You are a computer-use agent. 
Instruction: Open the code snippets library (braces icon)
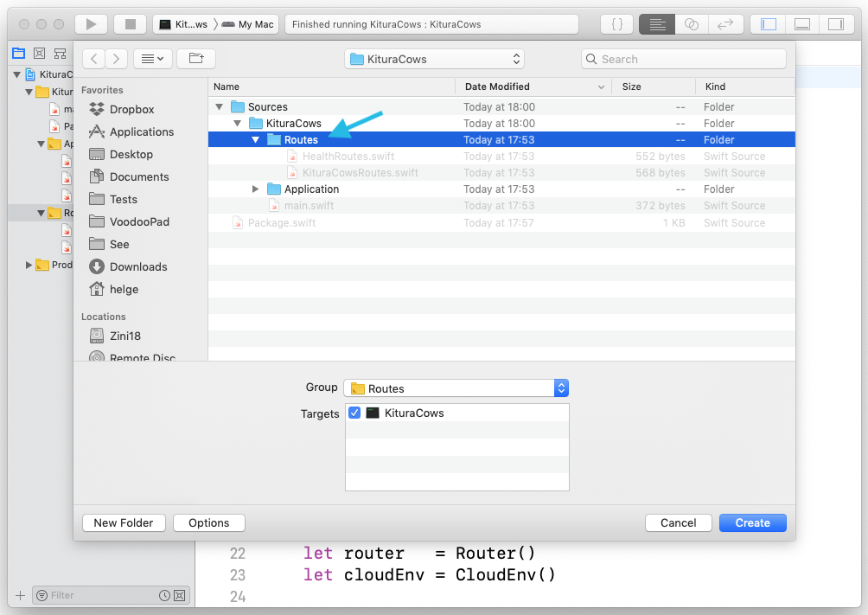click(x=617, y=24)
